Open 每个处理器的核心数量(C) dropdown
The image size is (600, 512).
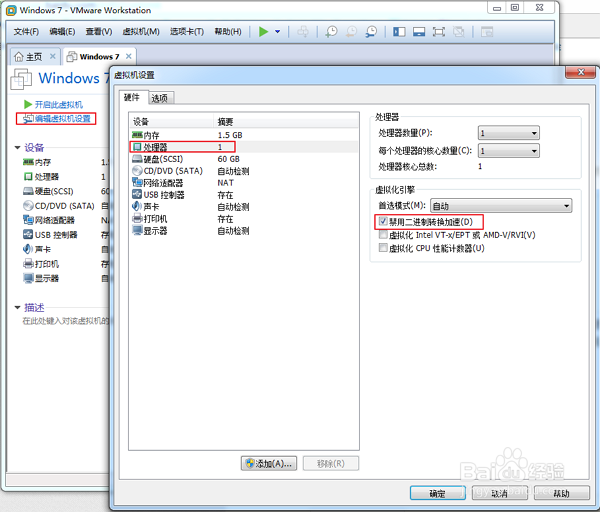[x=509, y=151]
